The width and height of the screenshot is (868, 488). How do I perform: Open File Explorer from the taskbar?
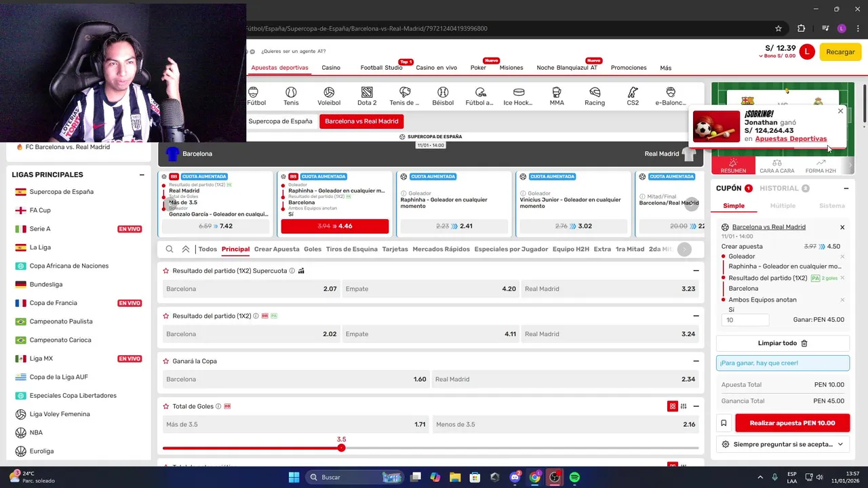point(455,477)
